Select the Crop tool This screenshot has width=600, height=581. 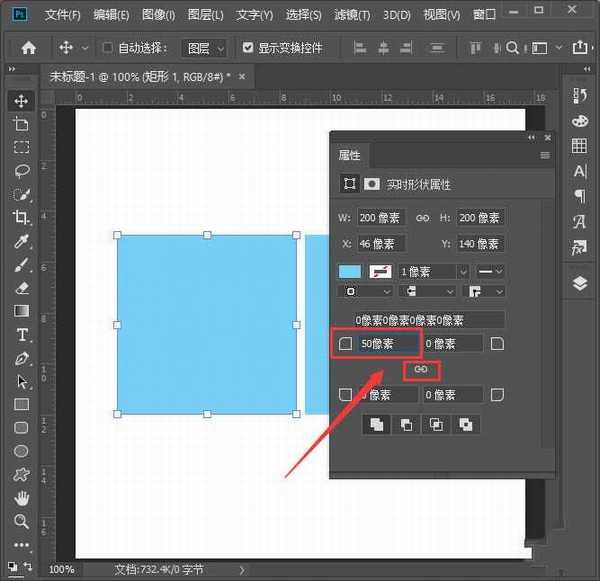tap(21, 217)
